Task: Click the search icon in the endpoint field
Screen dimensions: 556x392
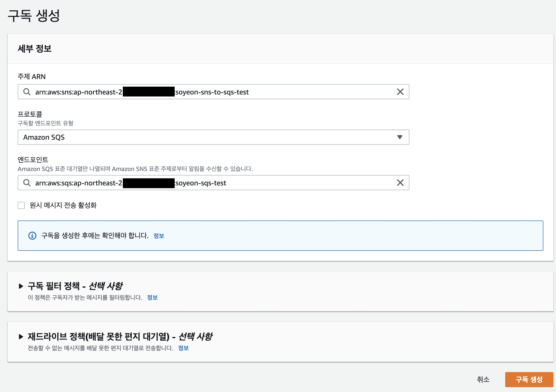Action: click(x=27, y=183)
